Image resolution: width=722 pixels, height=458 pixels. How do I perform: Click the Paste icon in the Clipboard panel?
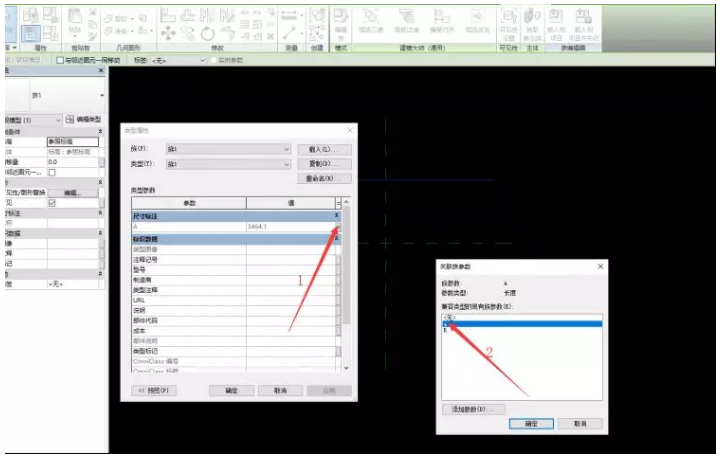pos(75,21)
